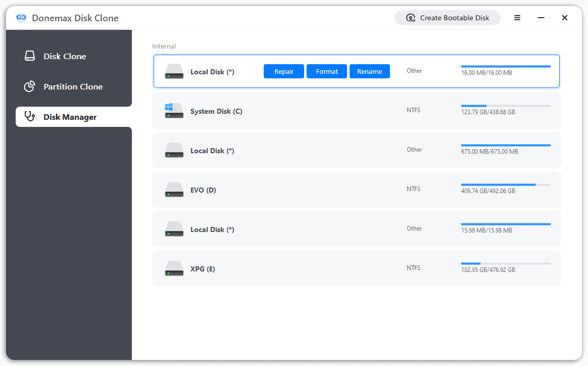Click the usage bar of System Disk (C)

tap(506, 106)
